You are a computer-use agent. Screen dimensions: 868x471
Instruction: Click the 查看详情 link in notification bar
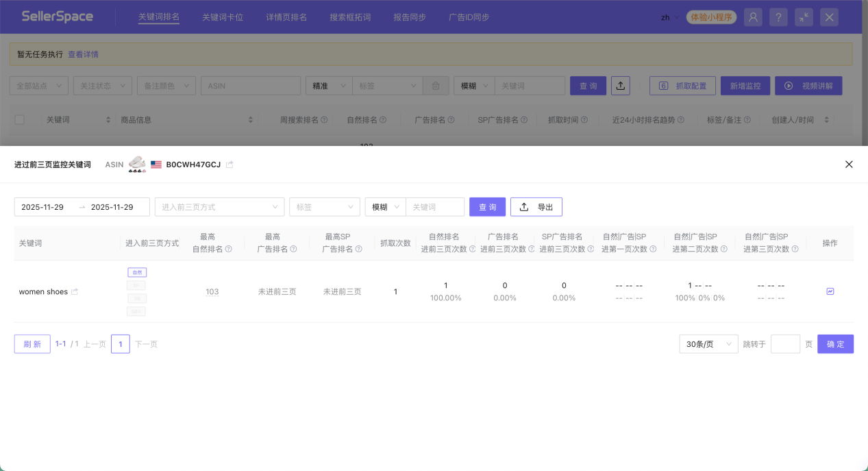coord(82,53)
